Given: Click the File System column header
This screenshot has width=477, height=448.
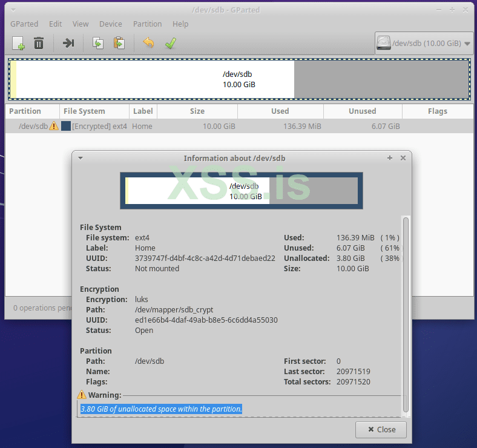Looking at the screenshot, I should pyautogui.click(x=94, y=111).
